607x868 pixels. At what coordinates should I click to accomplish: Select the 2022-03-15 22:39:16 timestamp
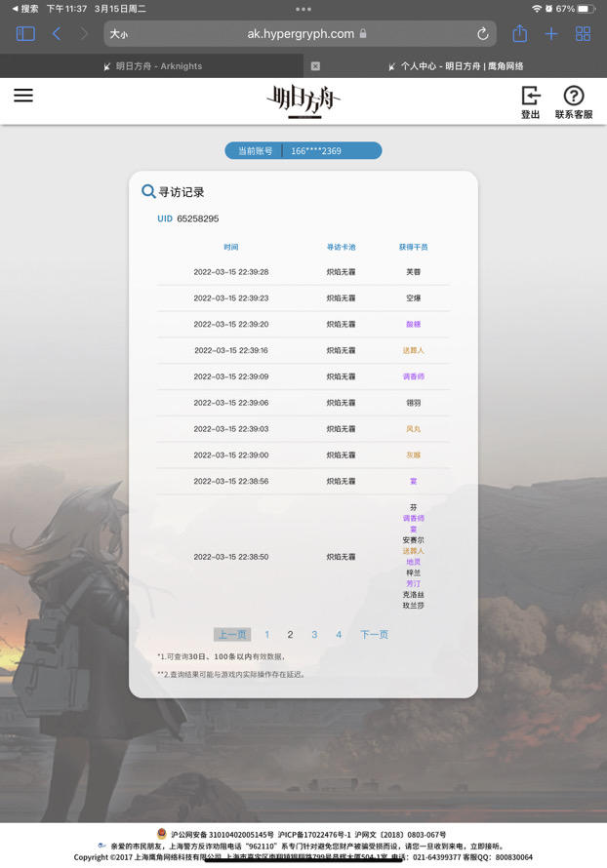pos(231,350)
